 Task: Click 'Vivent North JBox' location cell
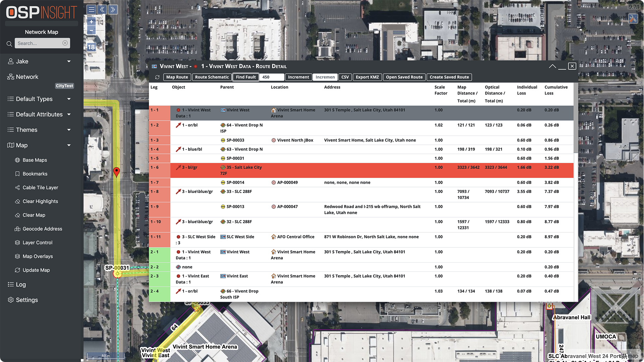tap(292, 140)
